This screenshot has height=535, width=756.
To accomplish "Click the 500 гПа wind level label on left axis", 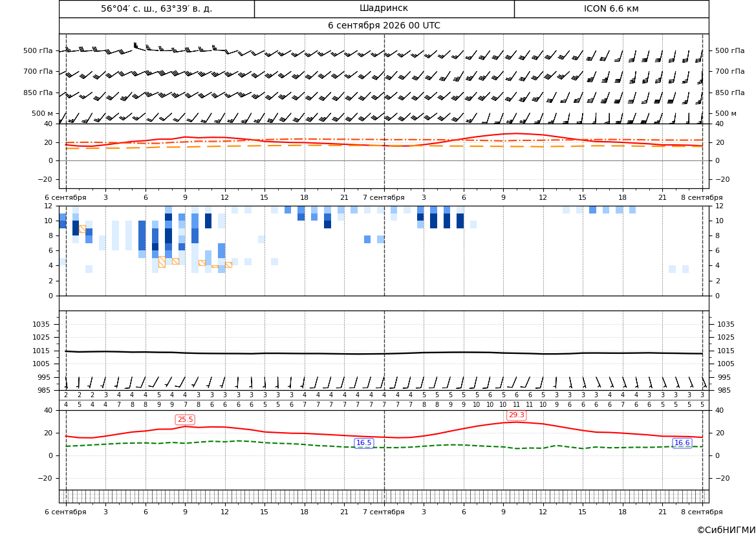I will pos(38,50).
